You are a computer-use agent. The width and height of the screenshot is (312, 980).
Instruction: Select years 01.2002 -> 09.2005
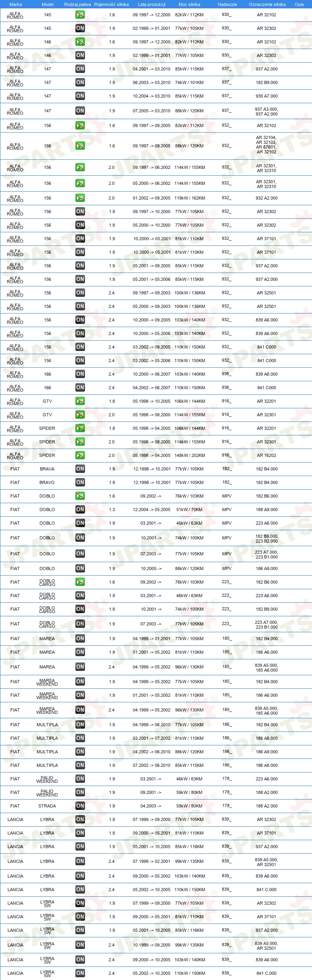click(x=152, y=198)
